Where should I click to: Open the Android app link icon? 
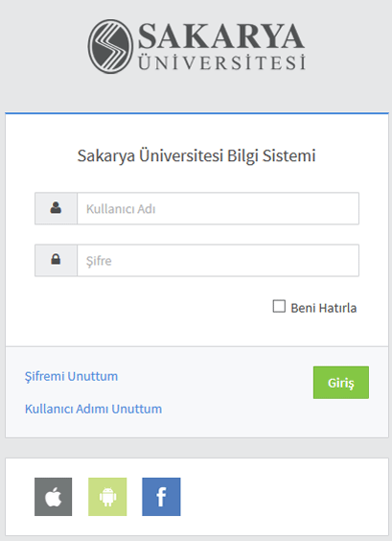click(107, 497)
